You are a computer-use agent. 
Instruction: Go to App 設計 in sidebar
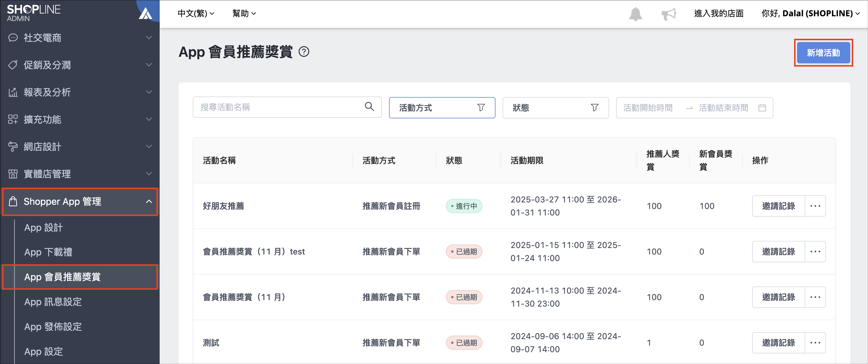pos(43,227)
